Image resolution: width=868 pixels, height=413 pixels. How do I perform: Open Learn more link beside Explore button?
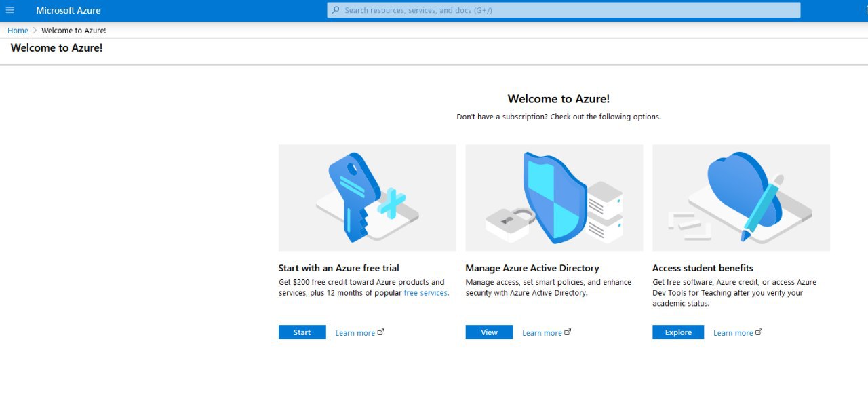733,333
